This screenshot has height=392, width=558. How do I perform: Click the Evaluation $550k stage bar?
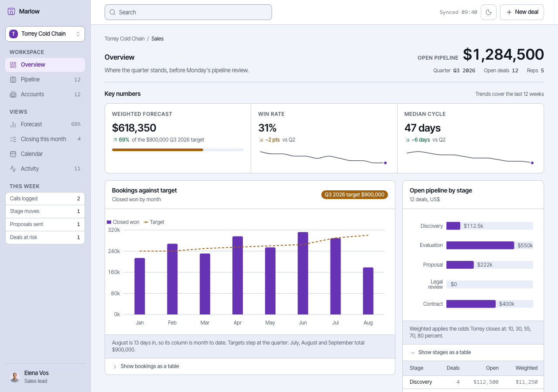tap(480, 245)
